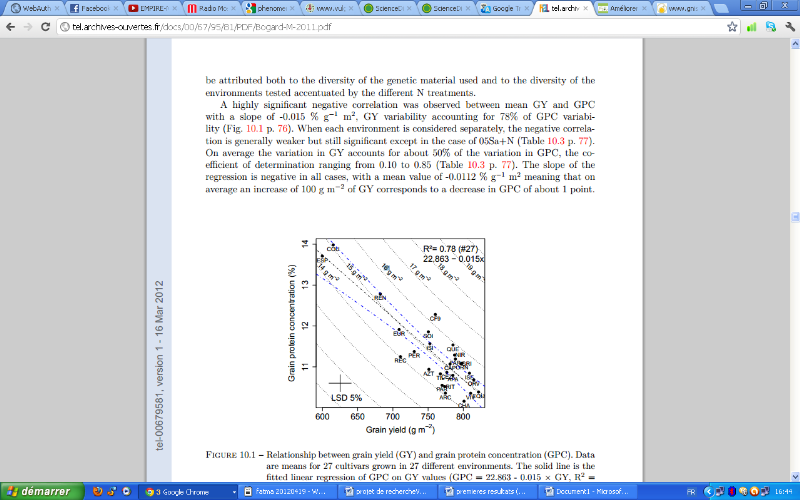Open a new tab with the new-tab button
Image resolution: width=800 pixels, height=500 pixels.
(x=720, y=9)
